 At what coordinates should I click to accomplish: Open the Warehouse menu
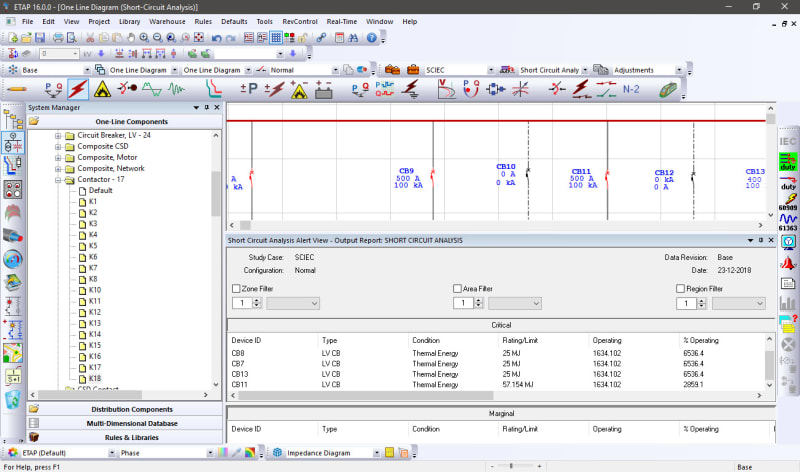coord(167,21)
